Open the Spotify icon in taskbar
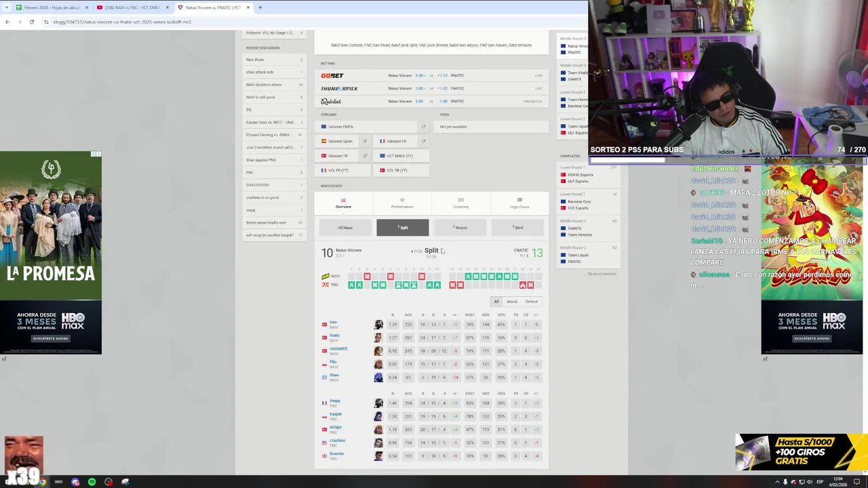 (92, 482)
